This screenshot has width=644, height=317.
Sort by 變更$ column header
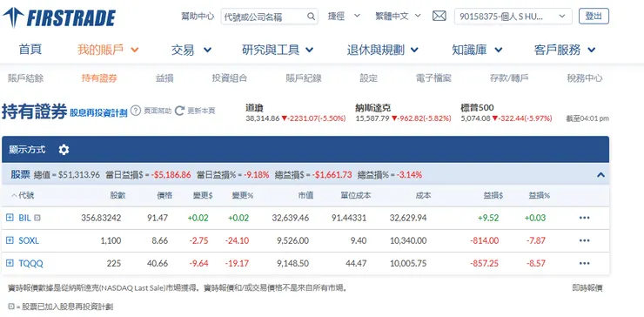tap(203, 195)
